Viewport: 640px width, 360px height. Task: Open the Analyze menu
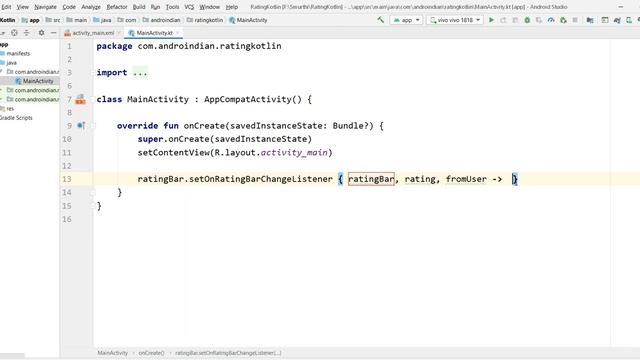tap(91, 7)
